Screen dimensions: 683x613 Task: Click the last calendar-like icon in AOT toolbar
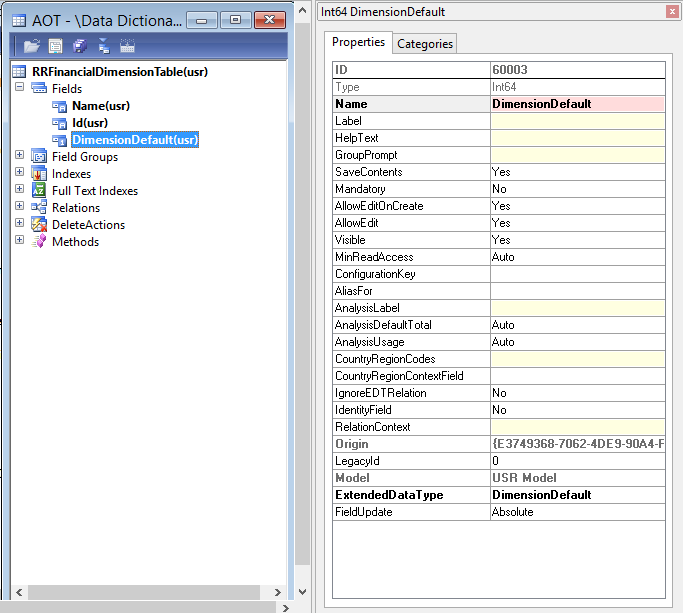tap(127, 46)
